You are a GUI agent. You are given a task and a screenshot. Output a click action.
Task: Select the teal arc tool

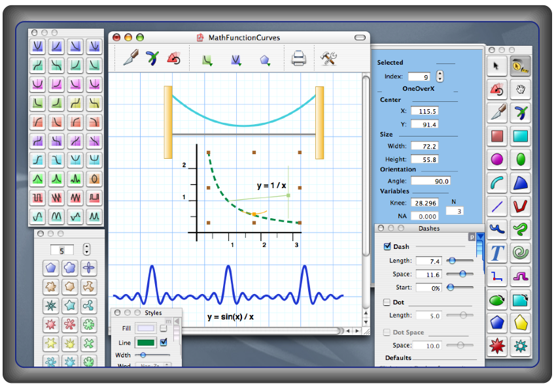pos(496,183)
